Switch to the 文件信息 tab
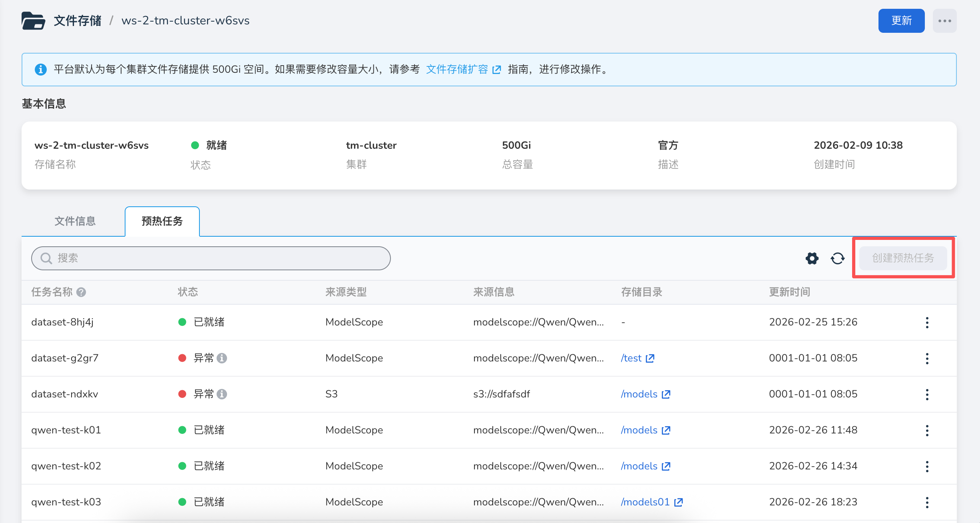The image size is (980, 523). 75,221
